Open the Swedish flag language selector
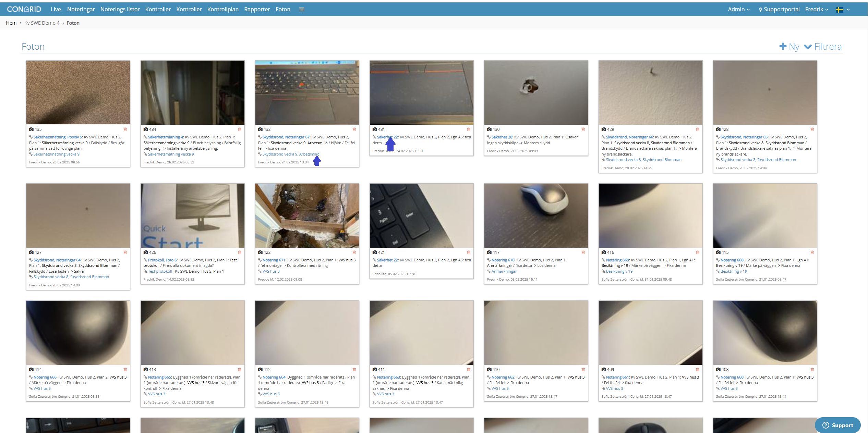The width and height of the screenshot is (868, 433). [843, 10]
